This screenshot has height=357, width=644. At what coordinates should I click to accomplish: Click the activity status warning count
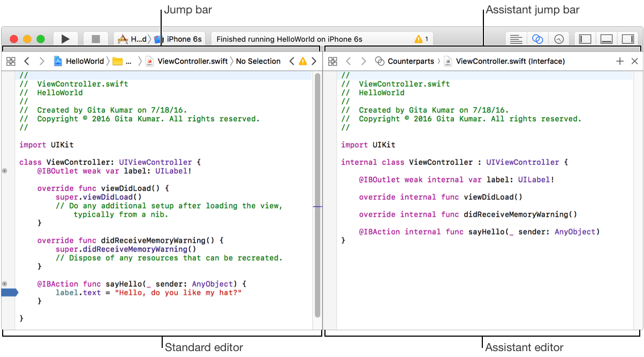point(421,39)
